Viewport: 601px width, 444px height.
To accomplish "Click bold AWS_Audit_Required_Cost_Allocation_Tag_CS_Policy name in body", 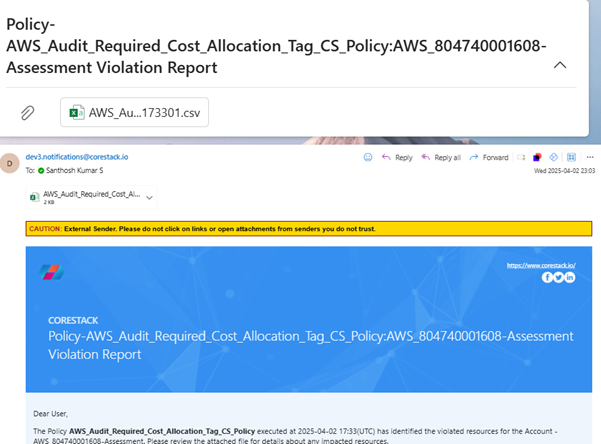I will 162,431.
